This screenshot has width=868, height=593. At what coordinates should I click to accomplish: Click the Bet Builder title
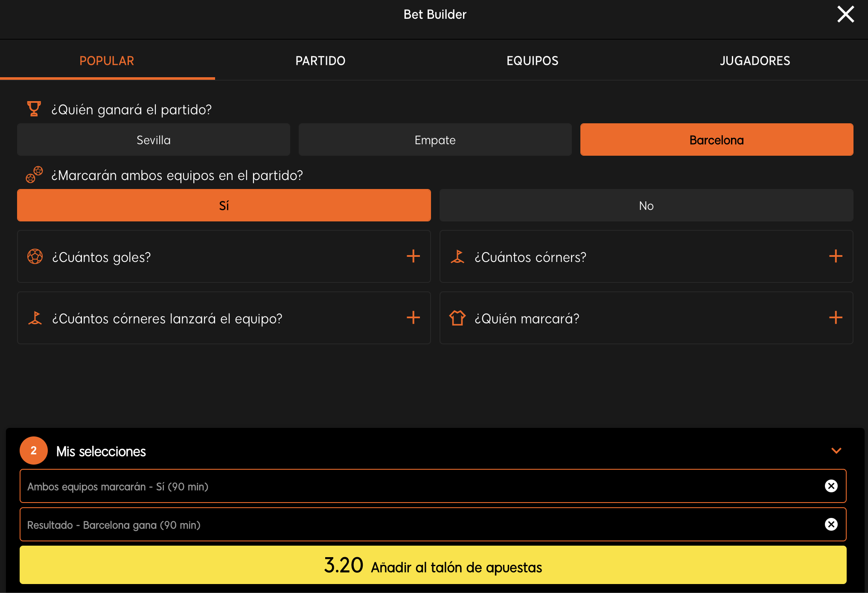click(435, 15)
